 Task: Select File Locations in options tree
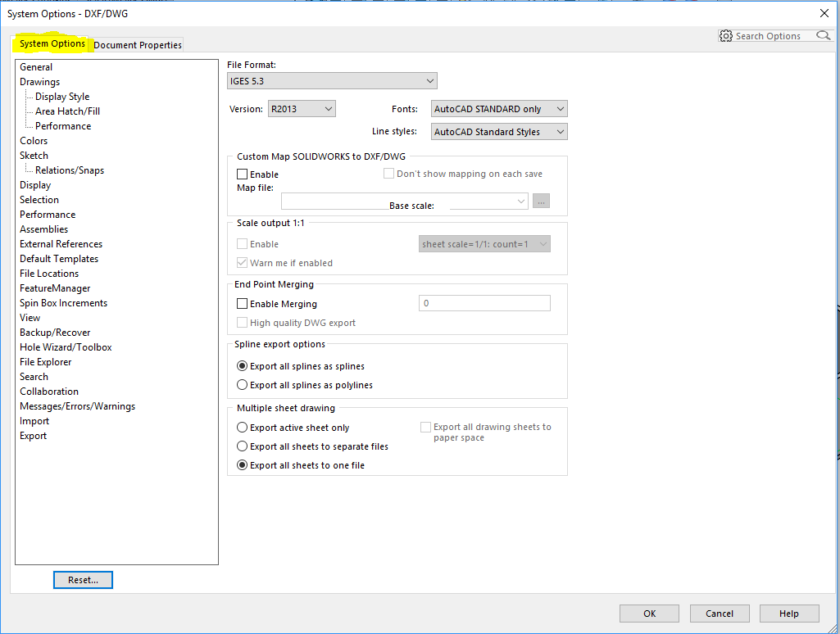tap(49, 274)
